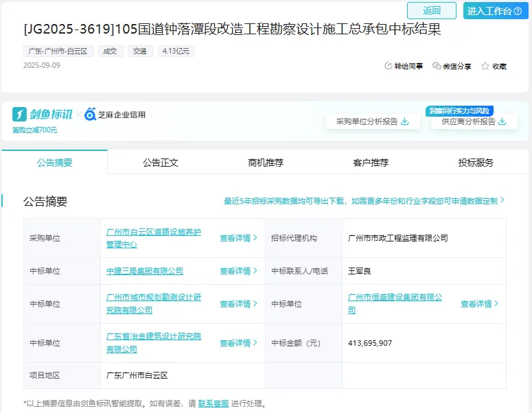Click help icon in 进入工作台 button
Image resolution: width=532 pixels, height=413 pixels.
[519, 11]
